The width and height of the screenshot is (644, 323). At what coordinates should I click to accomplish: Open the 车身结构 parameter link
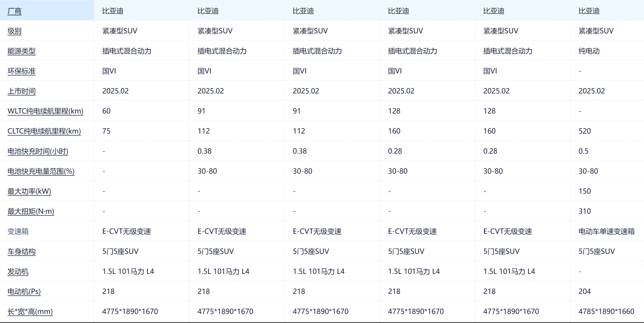(x=21, y=252)
